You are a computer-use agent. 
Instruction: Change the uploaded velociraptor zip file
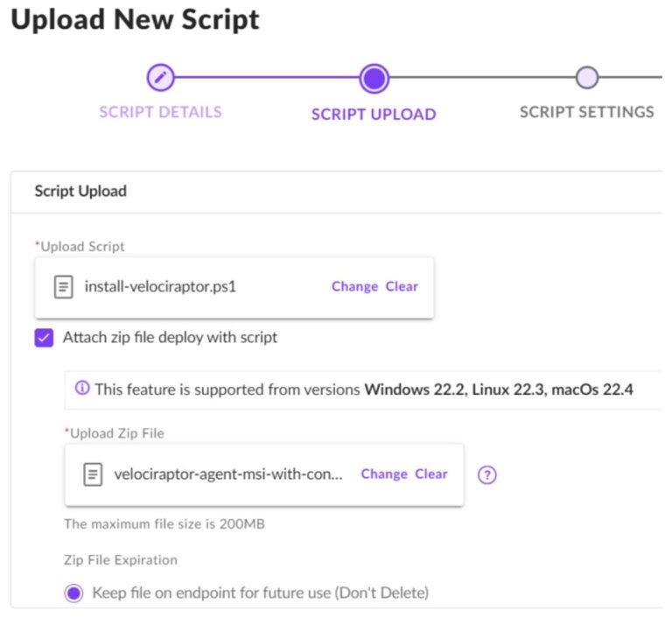[x=384, y=474]
